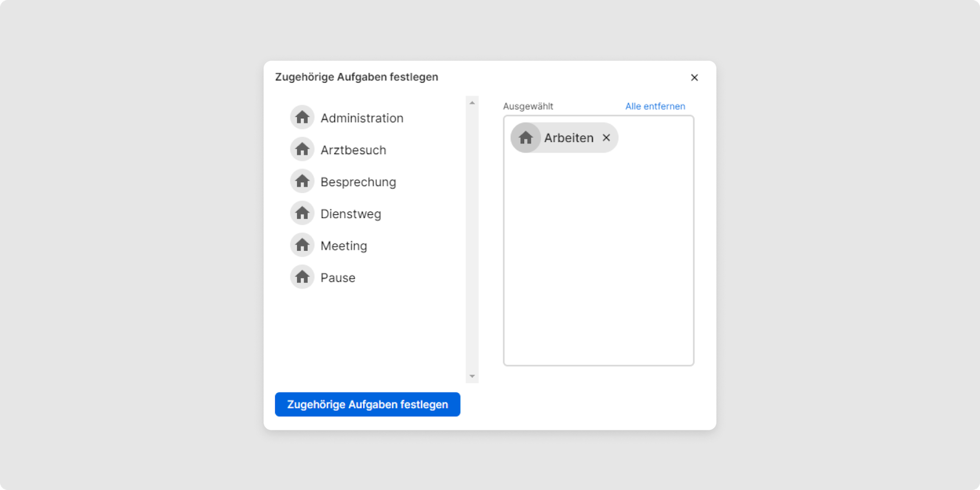
Task: Click the dialog title Zugehörige Aufgaben festlegen
Action: [356, 77]
